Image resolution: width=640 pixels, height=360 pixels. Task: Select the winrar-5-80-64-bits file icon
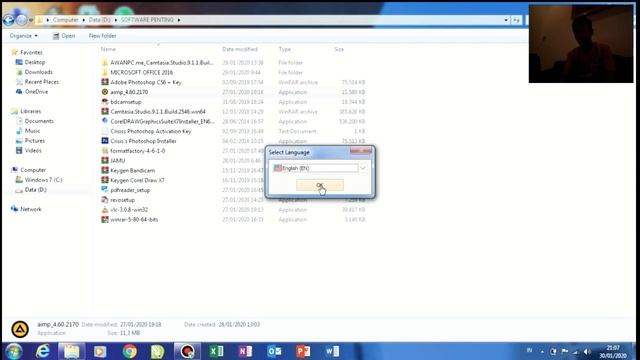click(105, 219)
